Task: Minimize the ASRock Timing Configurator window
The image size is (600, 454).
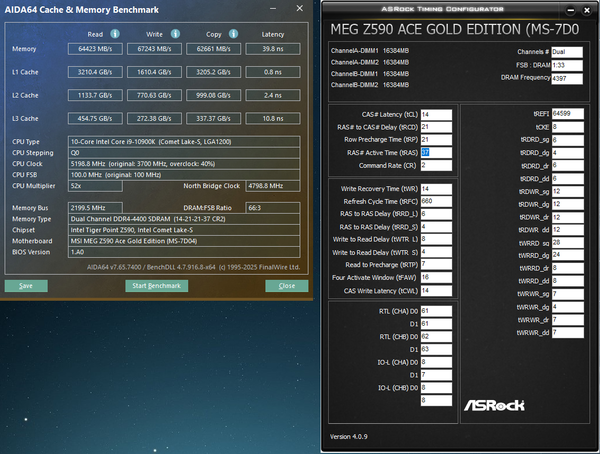Action: (x=571, y=10)
